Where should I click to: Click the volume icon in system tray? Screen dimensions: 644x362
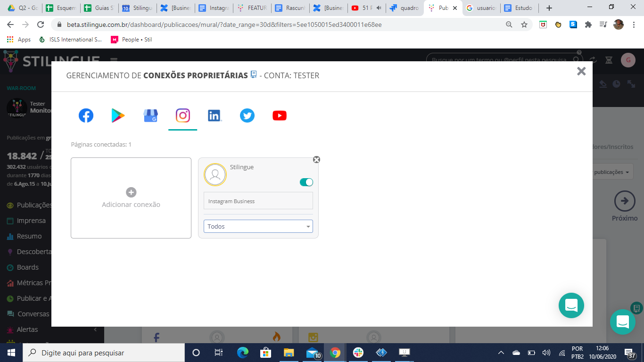tap(546, 353)
